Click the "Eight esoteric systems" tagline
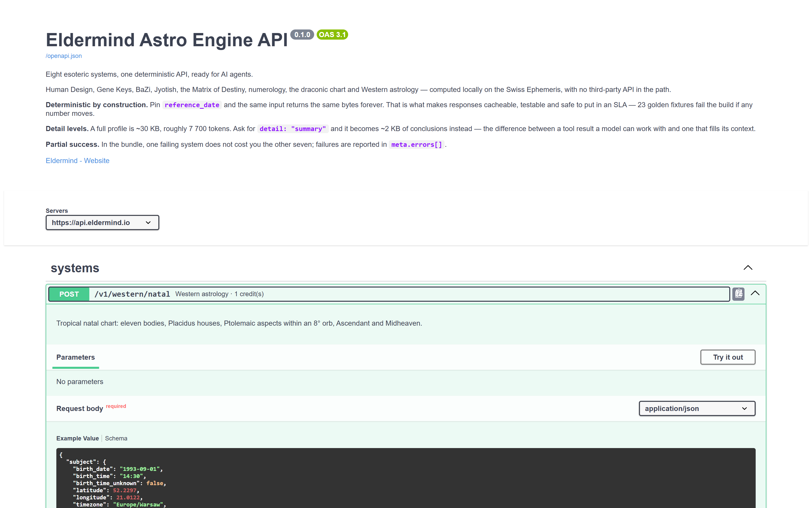Image resolution: width=812 pixels, height=508 pixels. [149, 74]
